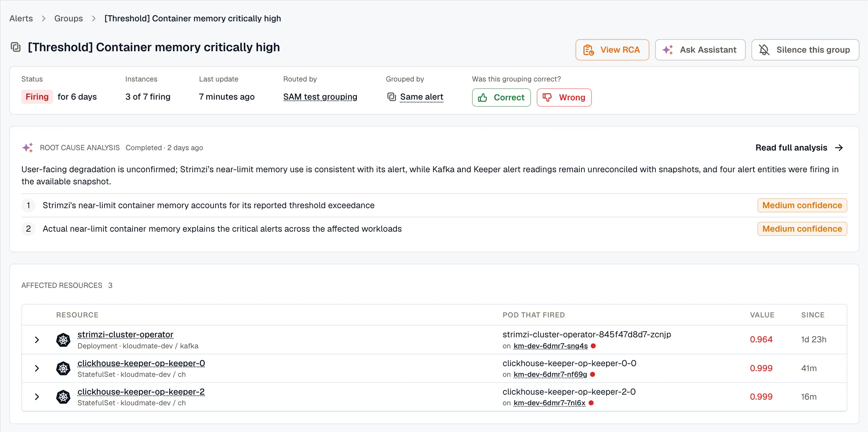Click the group icon next to Same alert
This screenshot has width=868, height=432.
coord(391,97)
